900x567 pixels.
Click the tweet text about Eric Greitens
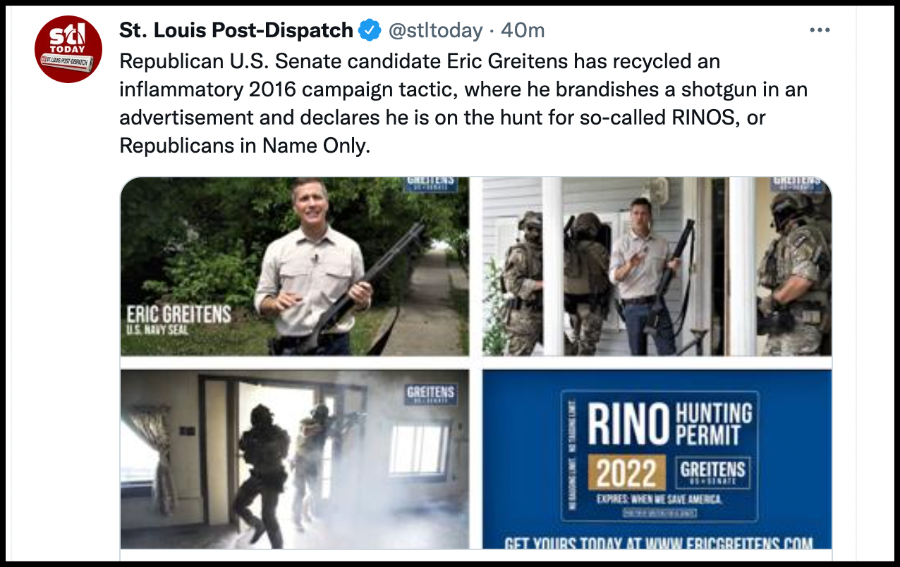point(463,103)
